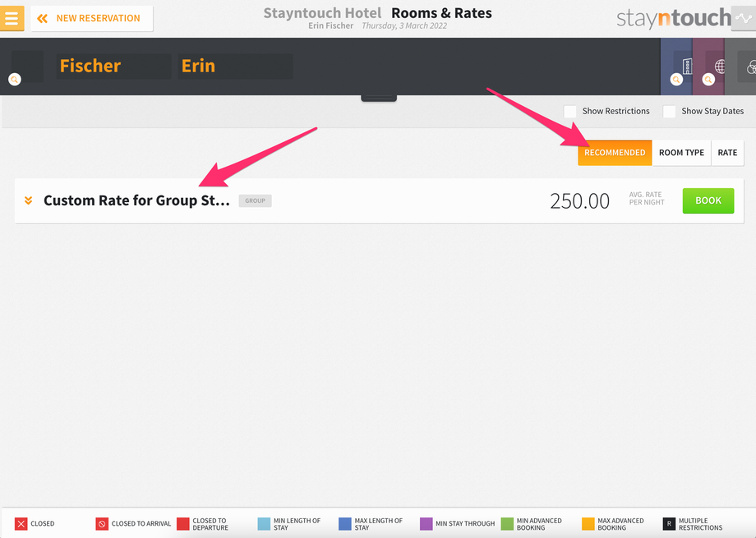Enable Show Restrictions checkbox
The image size is (756, 538).
[570, 112]
